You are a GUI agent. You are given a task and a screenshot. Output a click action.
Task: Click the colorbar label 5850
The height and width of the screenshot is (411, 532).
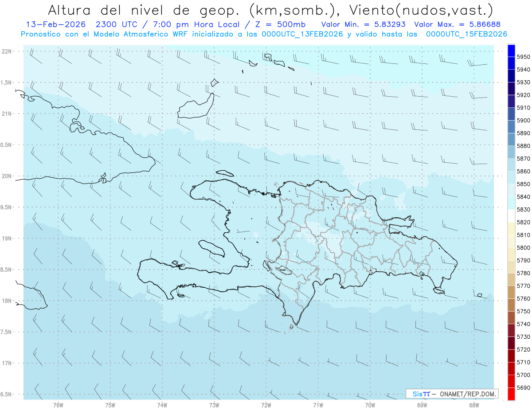point(524,184)
